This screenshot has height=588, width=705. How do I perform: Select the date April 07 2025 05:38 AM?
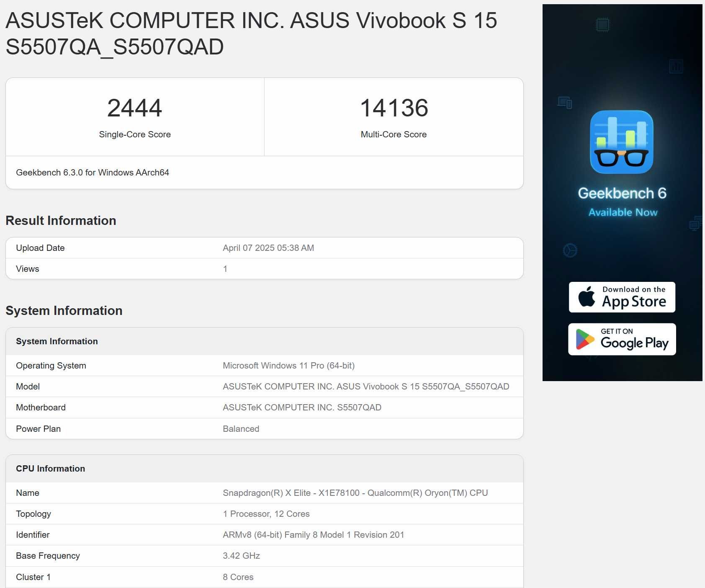click(x=268, y=248)
